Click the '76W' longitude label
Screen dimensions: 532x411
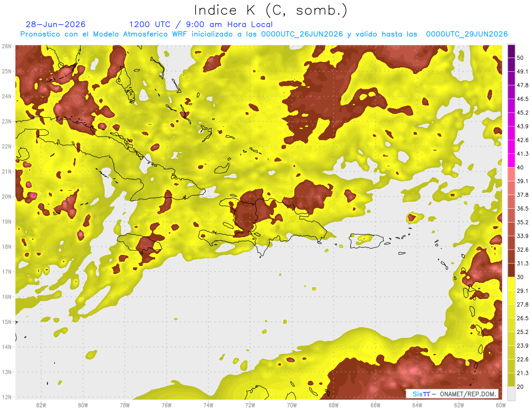click(x=166, y=405)
